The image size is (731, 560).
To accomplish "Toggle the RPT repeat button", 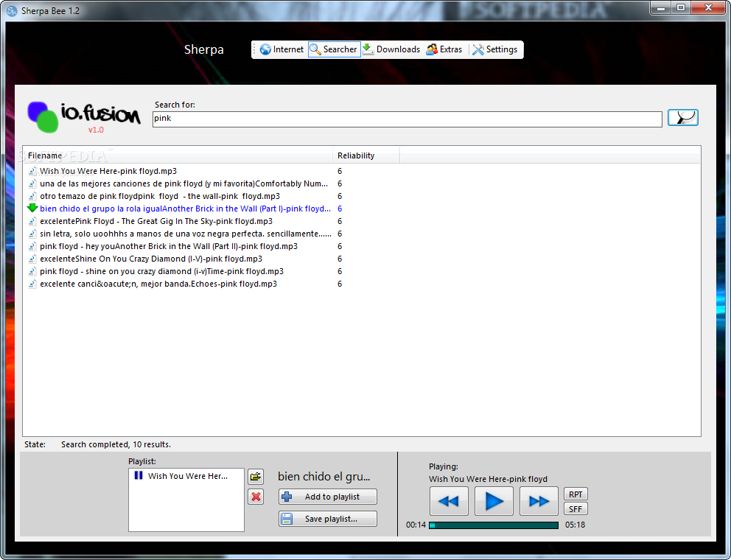I will (x=576, y=494).
